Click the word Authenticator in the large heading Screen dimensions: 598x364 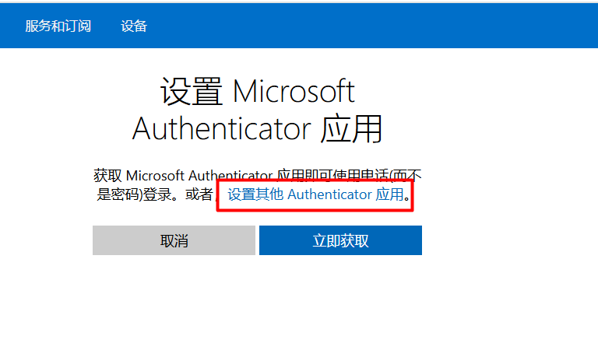[222, 129]
